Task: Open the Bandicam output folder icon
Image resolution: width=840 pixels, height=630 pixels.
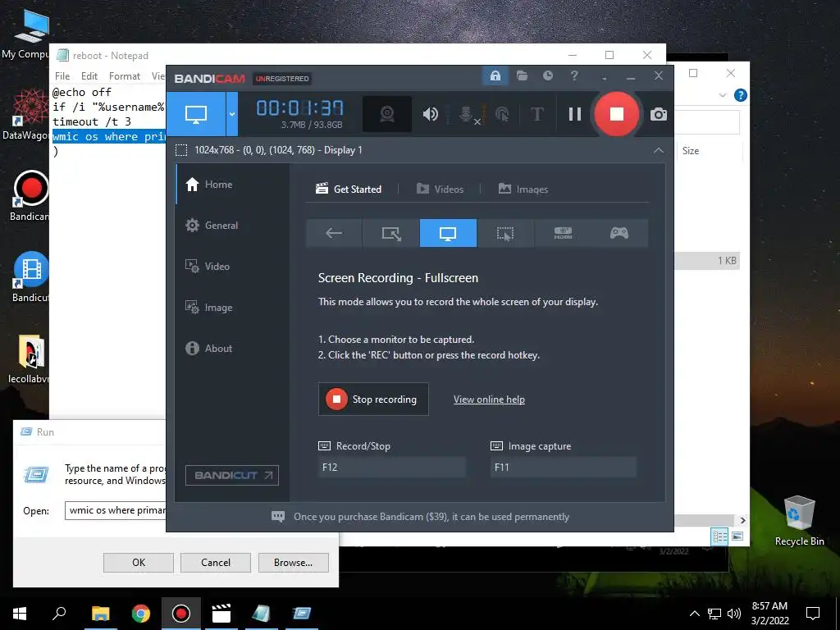Action: pos(522,75)
